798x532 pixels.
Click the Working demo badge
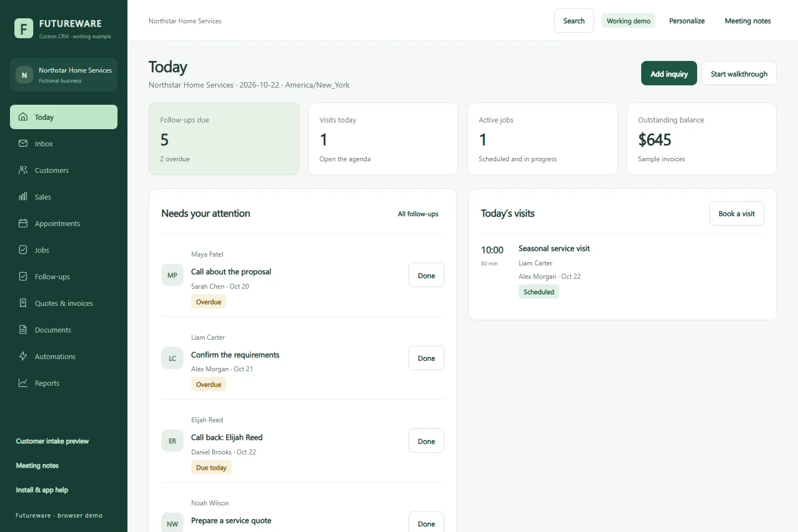point(628,21)
